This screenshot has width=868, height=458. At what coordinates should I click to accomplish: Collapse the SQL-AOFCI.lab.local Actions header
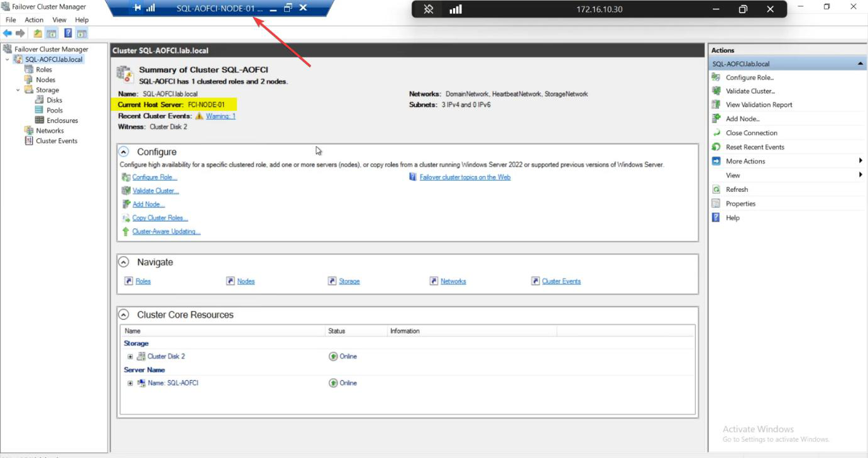860,64
